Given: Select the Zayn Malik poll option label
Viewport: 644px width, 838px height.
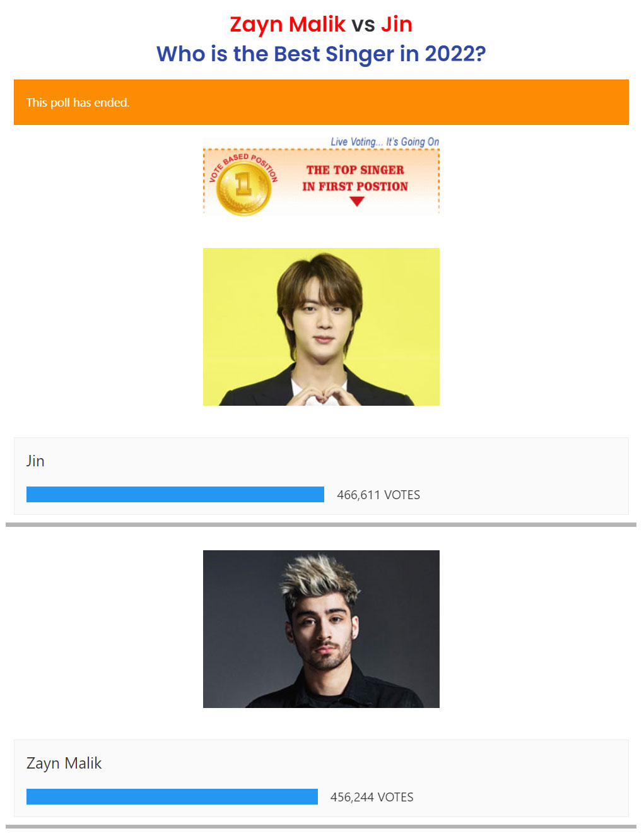Looking at the screenshot, I should [x=64, y=764].
